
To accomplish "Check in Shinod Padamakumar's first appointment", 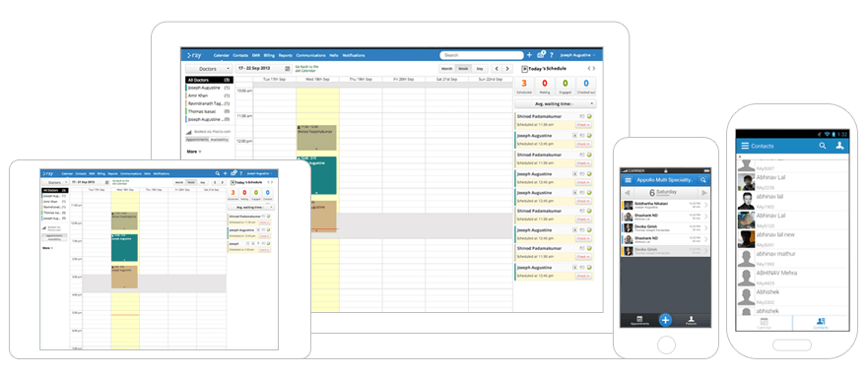I will point(583,125).
